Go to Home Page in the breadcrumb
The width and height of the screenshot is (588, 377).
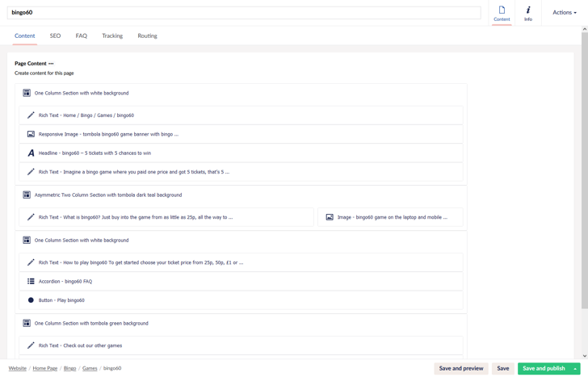tap(45, 368)
